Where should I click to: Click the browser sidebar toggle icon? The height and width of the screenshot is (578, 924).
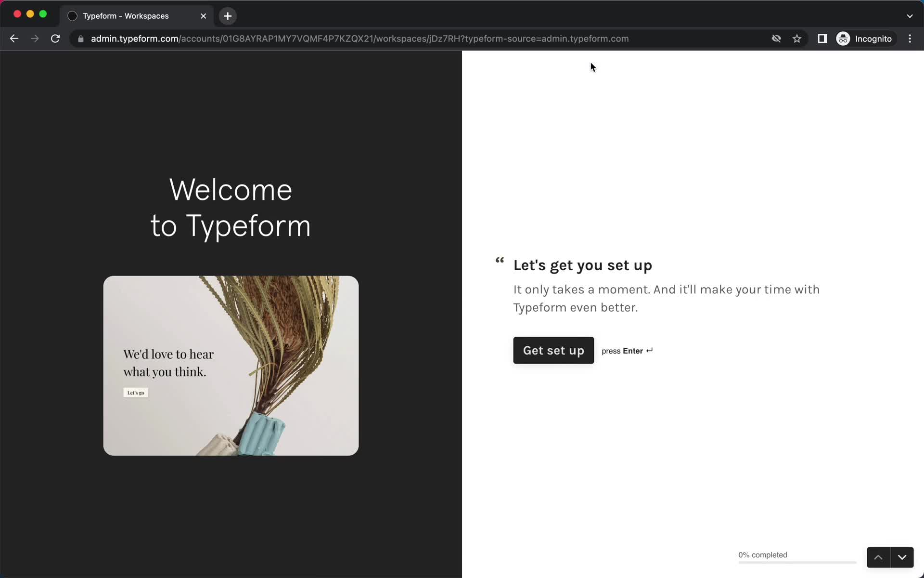tap(821, 39)
